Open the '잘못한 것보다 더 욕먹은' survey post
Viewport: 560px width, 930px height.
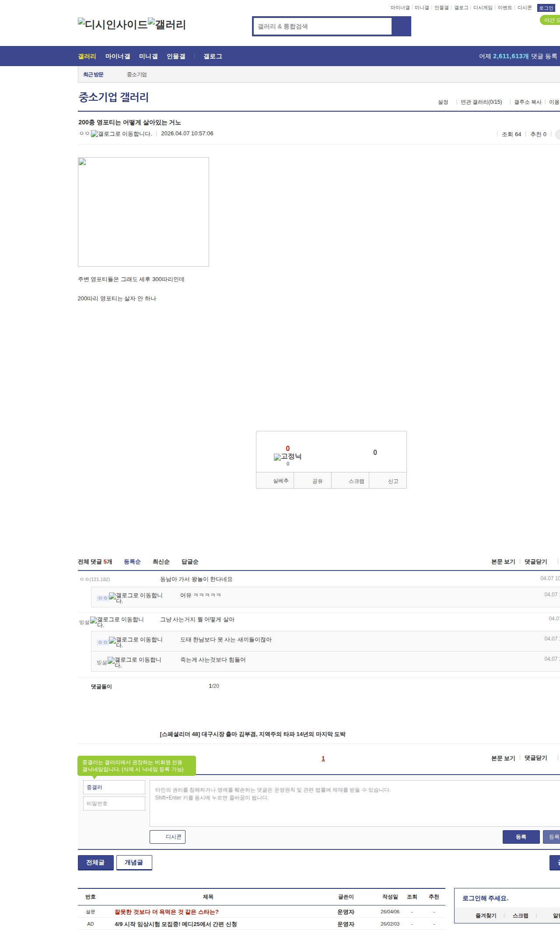point(167,912)
